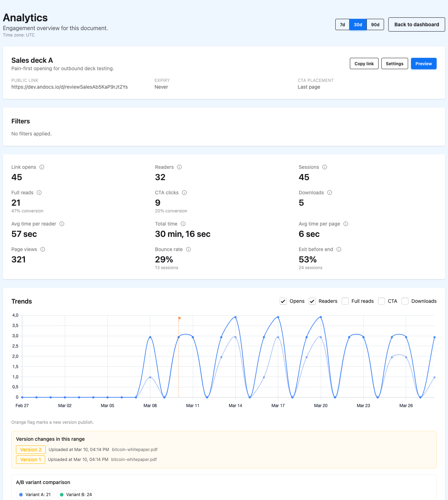Click Back to dashboard
This screenshot has height=500, width=448.
416,24
